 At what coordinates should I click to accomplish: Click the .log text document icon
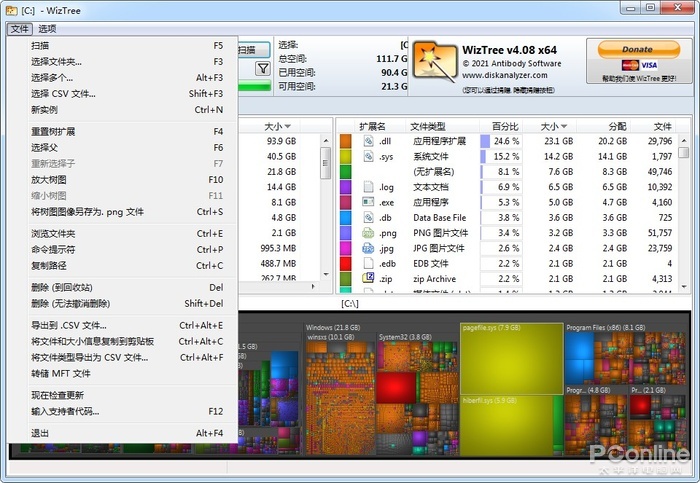tap(368, 187)
